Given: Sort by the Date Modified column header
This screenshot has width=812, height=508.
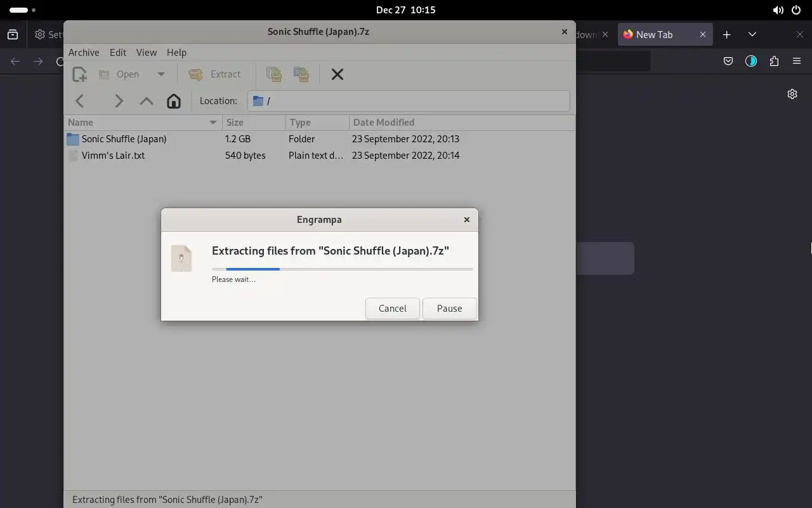Looking at the screenshot, I should click(x=461, y=122).
